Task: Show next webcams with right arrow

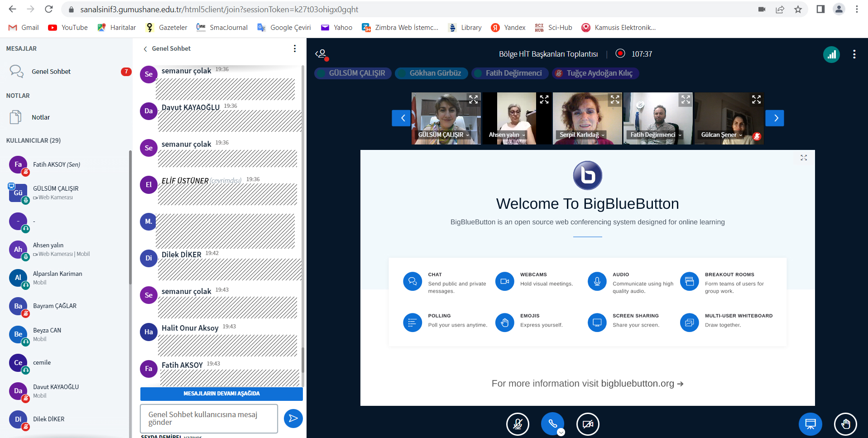Action: pyautogui.click(x=775, y=118)
